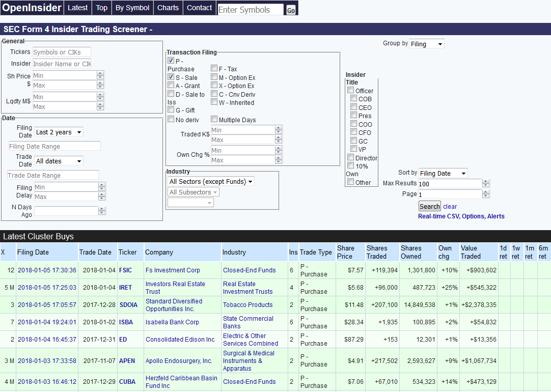The image size is (551, 392).
Task: Open the Trade Date 'All dates' dropdown
Action: (x=59, y=161)
